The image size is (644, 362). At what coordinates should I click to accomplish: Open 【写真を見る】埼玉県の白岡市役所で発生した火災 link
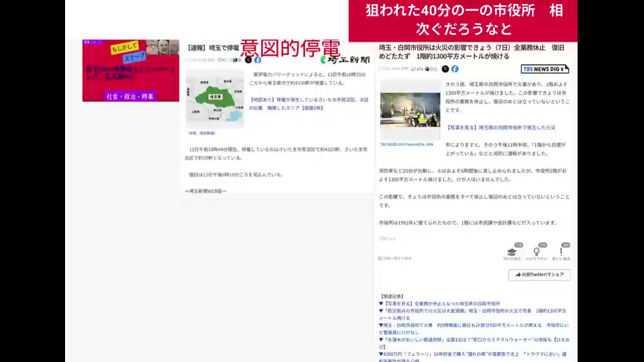pyautogui.click(x=500, y=127)
